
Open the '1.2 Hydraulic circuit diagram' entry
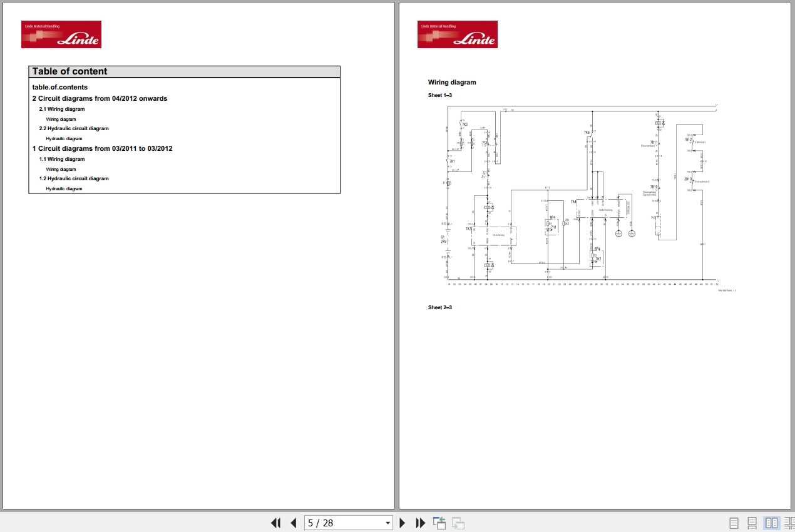[74, 178]
